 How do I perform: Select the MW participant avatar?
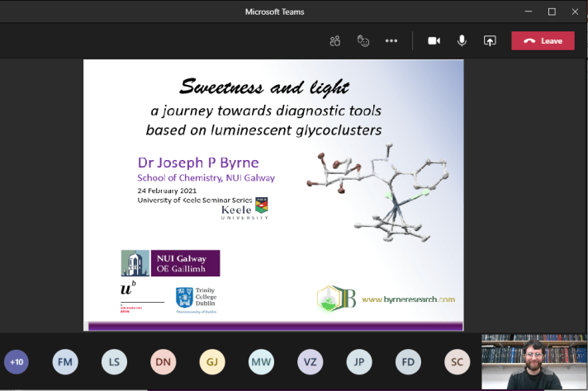pyautogui.click(x=261, y=361)
